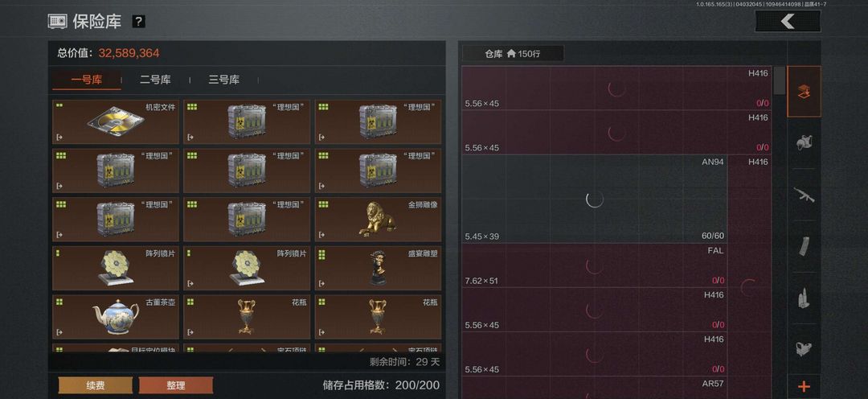Switch to the 二号库 tab

tap(155, 80)
